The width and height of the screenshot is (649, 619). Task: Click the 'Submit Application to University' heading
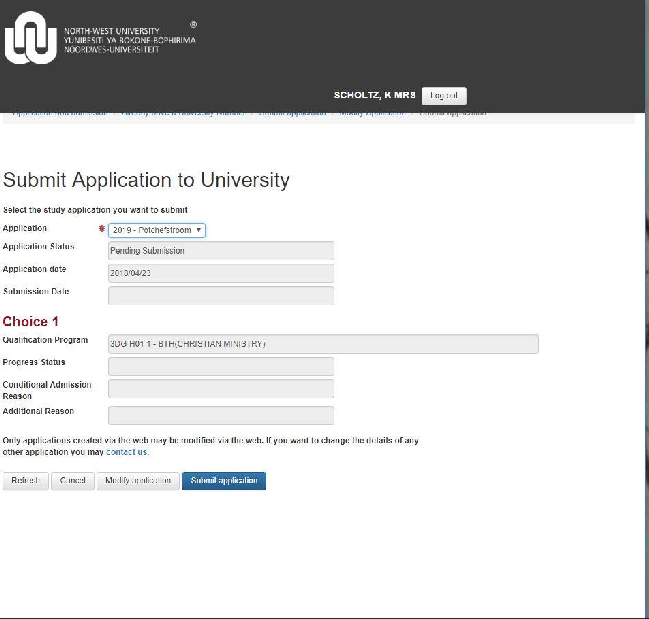tap(146, 181)
